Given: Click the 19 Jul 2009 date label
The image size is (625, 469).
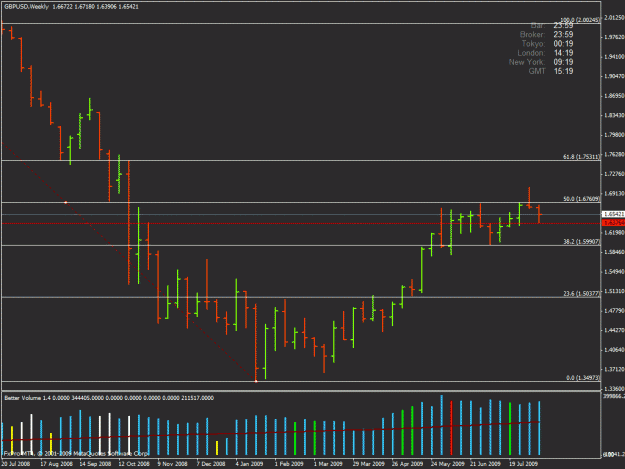Looking at the screenshot, I should point(523,464).
